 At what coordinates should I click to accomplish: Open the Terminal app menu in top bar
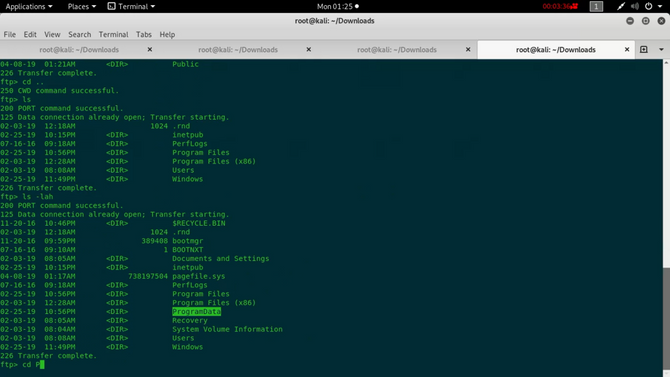click(131, 6)
